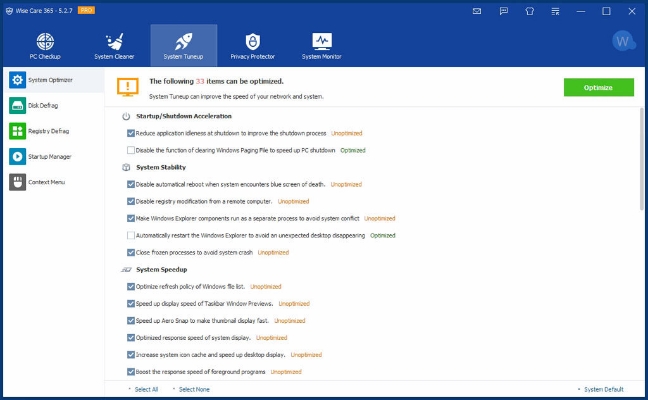This screenshot has height=400, width=648.
Task: Switch to System Optimizer sidebar label
Action: (50, 80)
